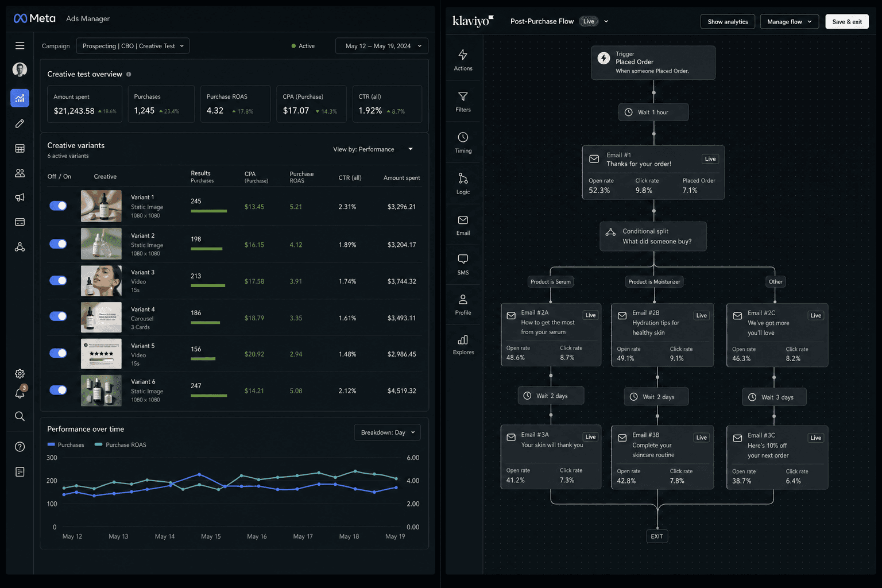Viewport: 882px width, 588px height.
Task: Click the Meta logo in Ads Manager
Action: 34,18
